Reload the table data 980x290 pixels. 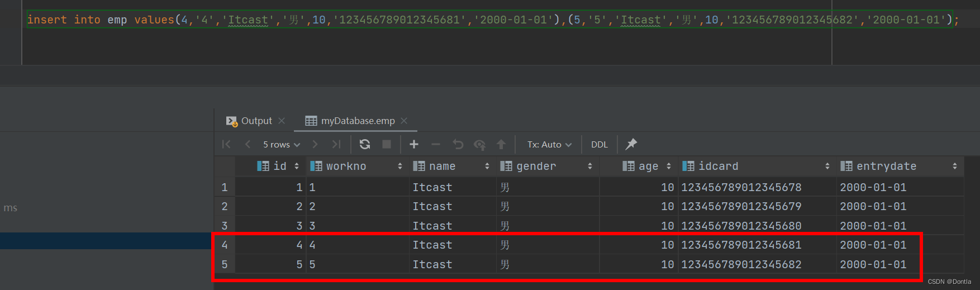365,144
